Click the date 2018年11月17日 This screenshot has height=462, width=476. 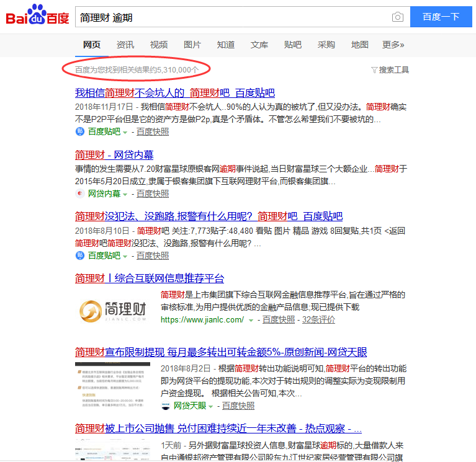pyautogui.click(x=104, y=107)
